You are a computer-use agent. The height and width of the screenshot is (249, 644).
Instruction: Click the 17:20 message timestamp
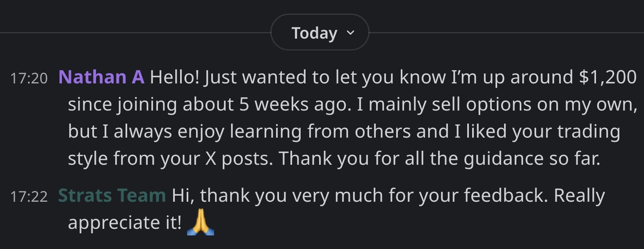click(29, 79)
